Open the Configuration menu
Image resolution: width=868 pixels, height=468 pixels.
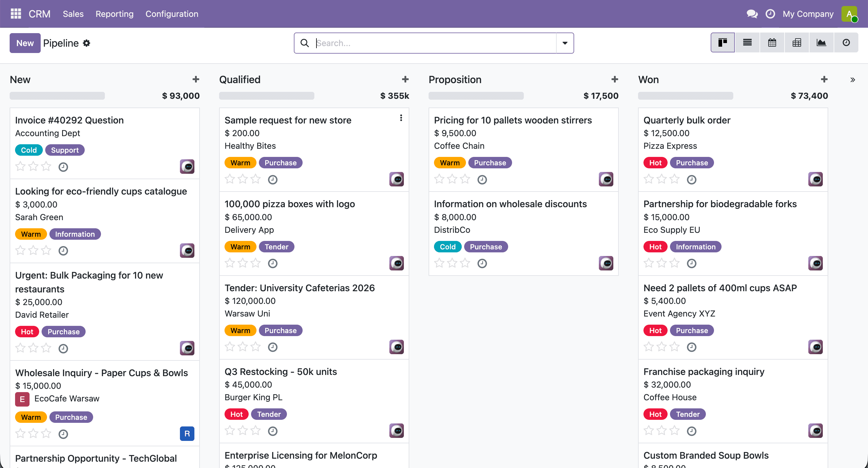(x=172, y=14)
